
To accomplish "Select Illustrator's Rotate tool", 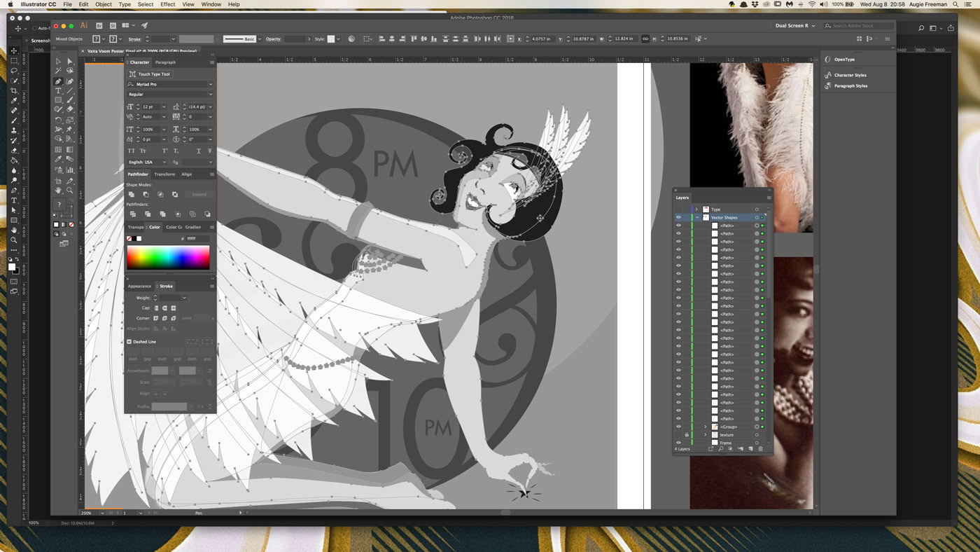I will pyautogui.click(x=58, y=120).
